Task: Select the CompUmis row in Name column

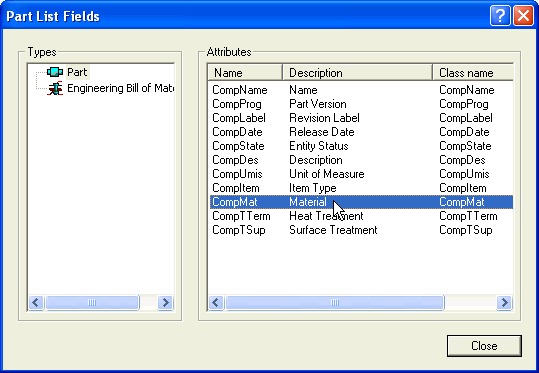Action: [237, 174]
